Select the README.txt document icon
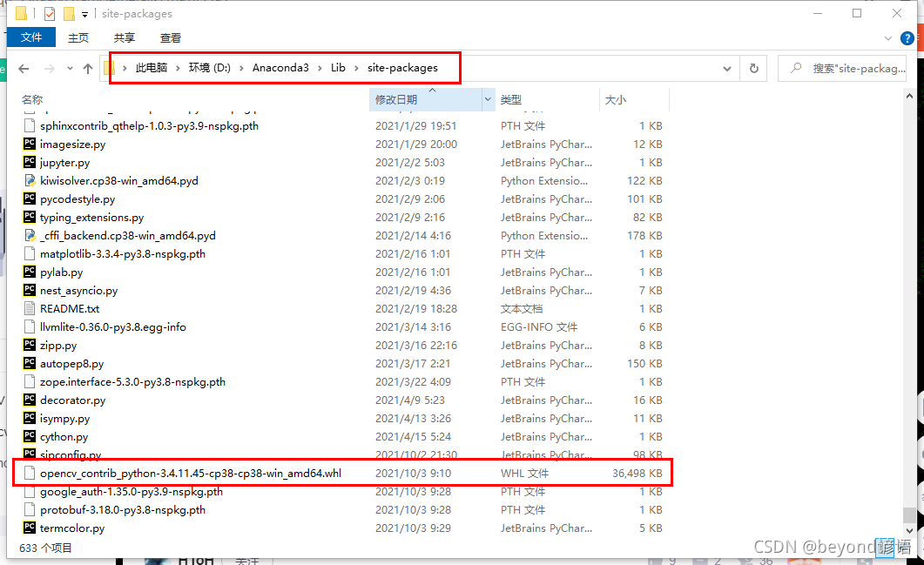 pyautogui.click(x=30, y=308)
